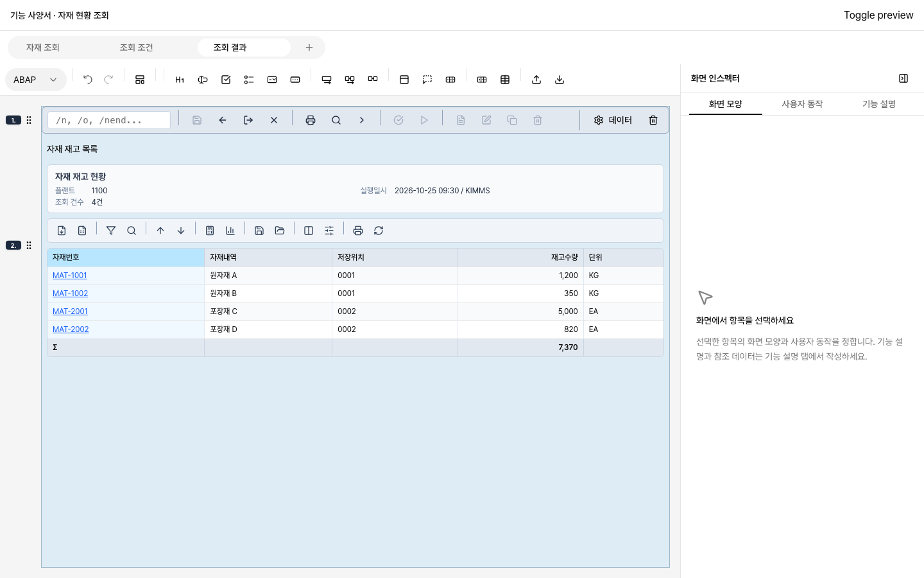This screenshot has width=924, height=578.
Task: Click the command field showing /n, /o, /nend...
Action: click(x=109, y=120)
